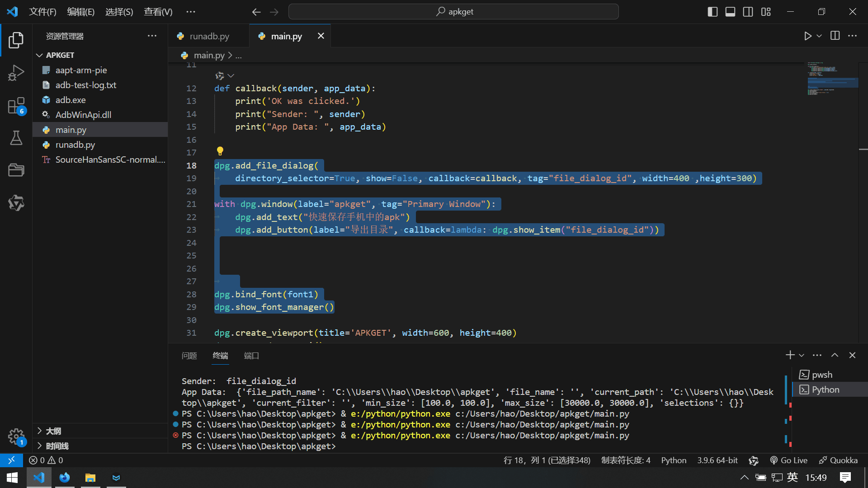Click Go Live in the status bar
This screenshot has width=868, height=488.
(789, 460)
